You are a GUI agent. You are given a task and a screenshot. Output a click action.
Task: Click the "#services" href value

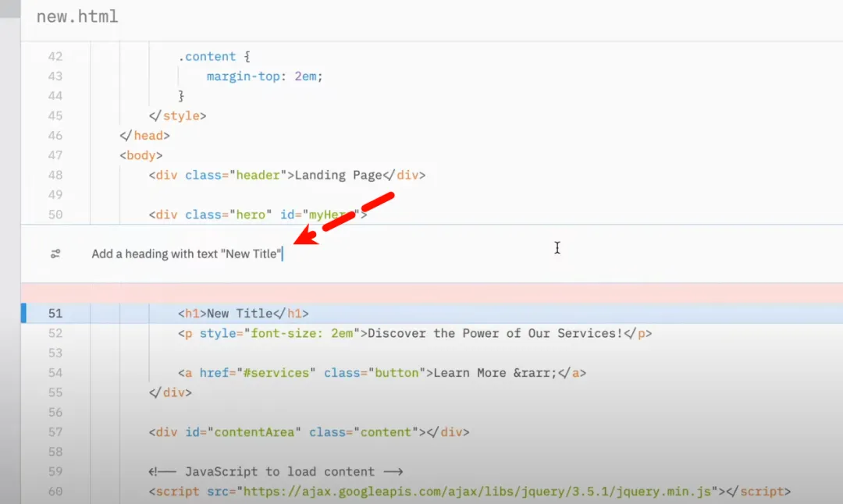[x=276, y=373]
